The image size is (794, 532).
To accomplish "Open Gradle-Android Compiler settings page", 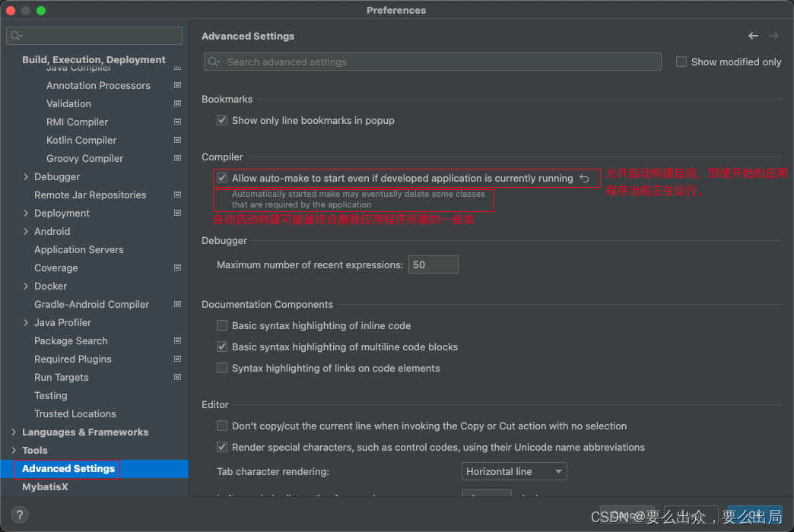I will click(92, 304).
